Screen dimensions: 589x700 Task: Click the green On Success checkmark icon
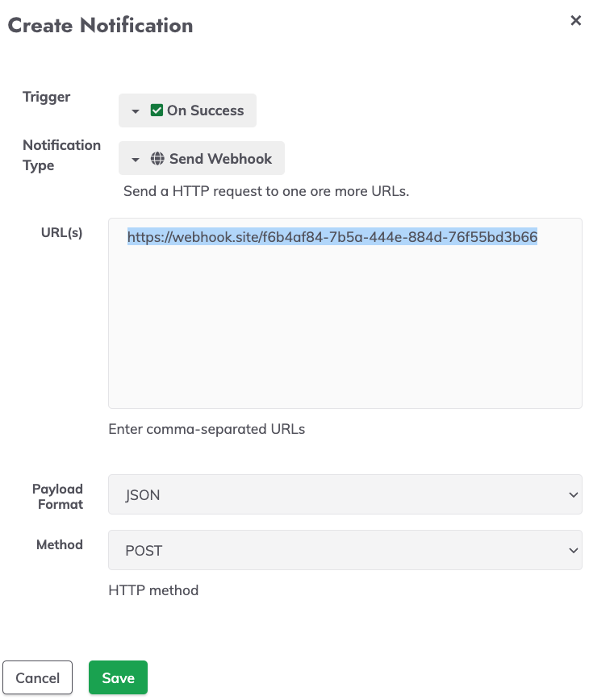point(157,110)
